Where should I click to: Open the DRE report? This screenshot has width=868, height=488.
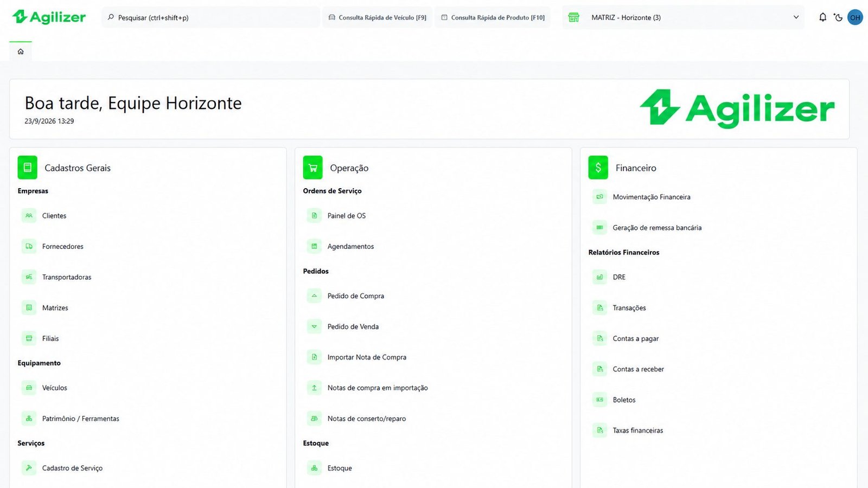[619, 277]
